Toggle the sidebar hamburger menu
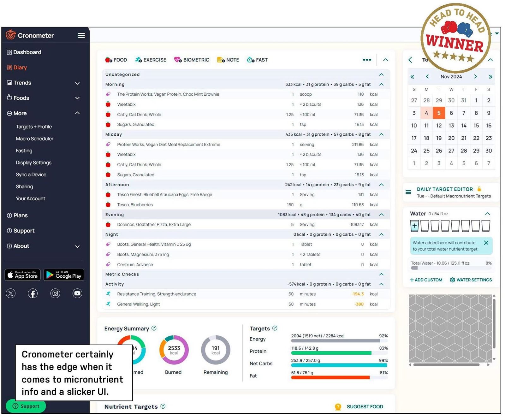The image size is (505, 420). [81, 35]
